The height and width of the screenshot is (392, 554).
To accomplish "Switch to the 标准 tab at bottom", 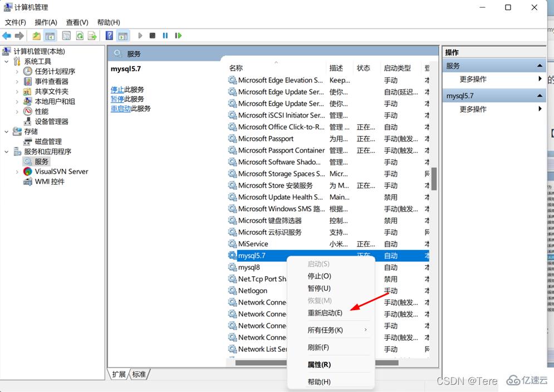I will 138,374.
